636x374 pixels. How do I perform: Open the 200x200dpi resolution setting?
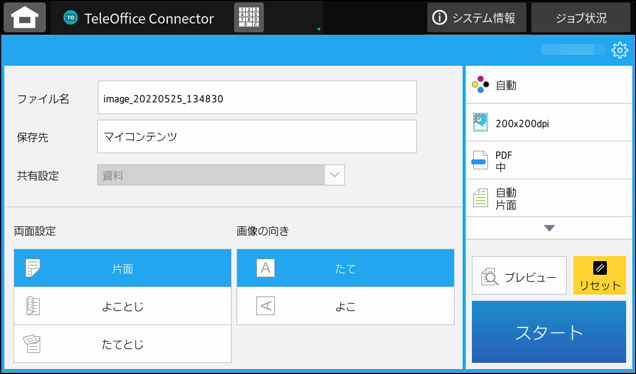point(549,123)
